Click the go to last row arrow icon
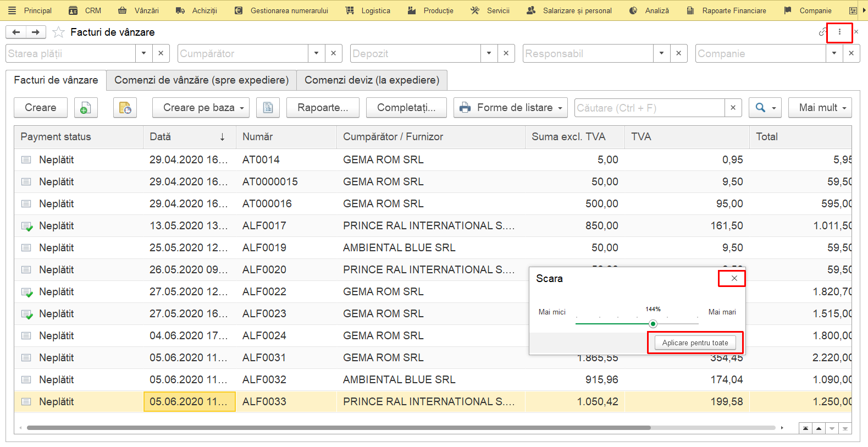868x447 pixels. click(x=845, y=428)
